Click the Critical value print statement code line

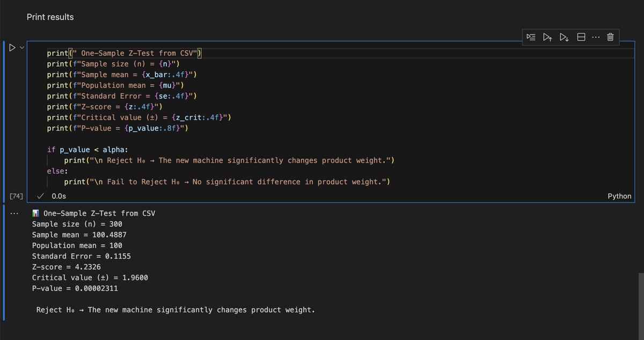tap(139, 118)
